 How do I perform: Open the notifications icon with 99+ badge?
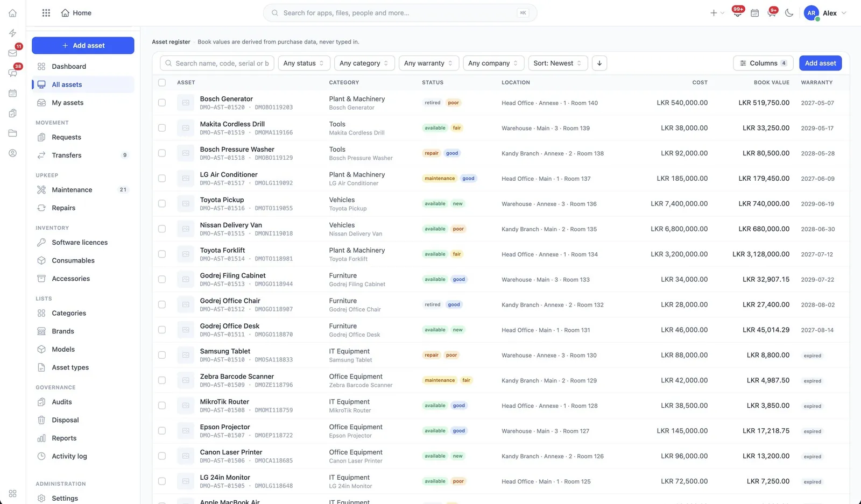pos(737,13)
